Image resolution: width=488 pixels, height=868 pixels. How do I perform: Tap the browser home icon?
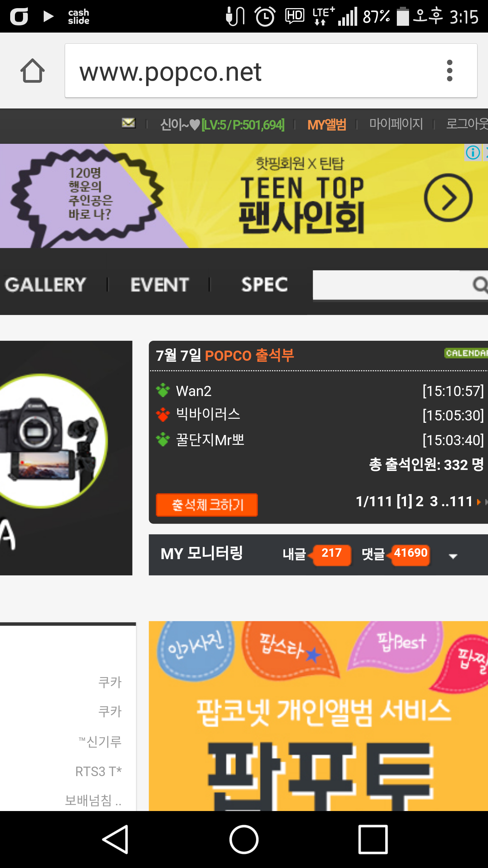coord(32,71)
